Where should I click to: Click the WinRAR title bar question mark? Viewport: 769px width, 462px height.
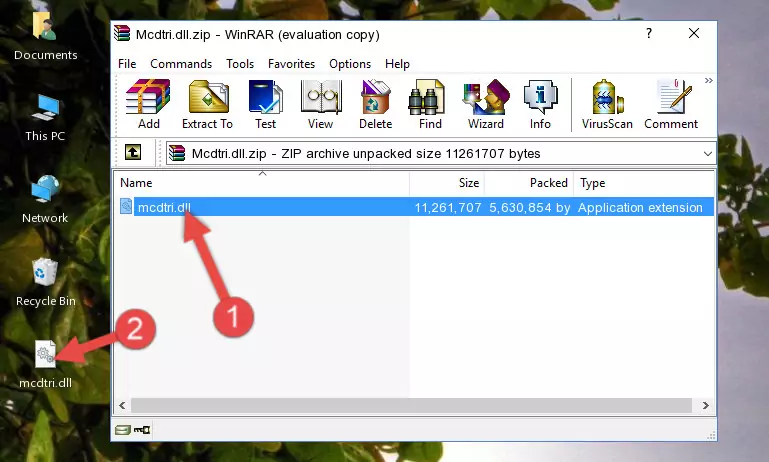click(x=649, y=33)
